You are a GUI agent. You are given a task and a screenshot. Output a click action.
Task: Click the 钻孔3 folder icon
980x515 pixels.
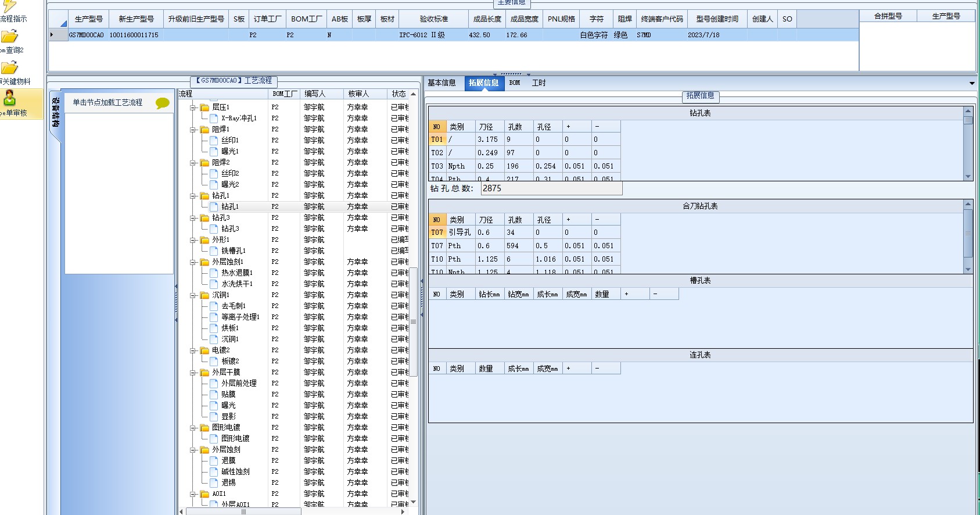(x=204, y=218)
